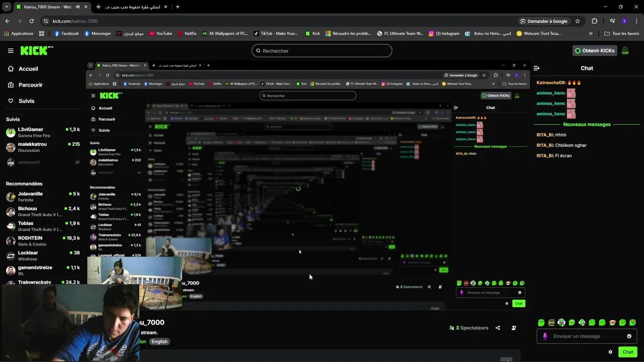This screenshot has height=362, width=644.
Task: Click the Nouveaux messages divider label
Action: pos(587,124)
